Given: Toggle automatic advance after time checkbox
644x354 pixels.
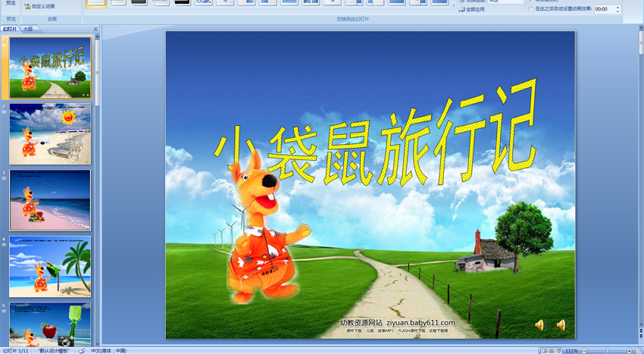Looking at the screenshot, I should [x=529, y=10].
